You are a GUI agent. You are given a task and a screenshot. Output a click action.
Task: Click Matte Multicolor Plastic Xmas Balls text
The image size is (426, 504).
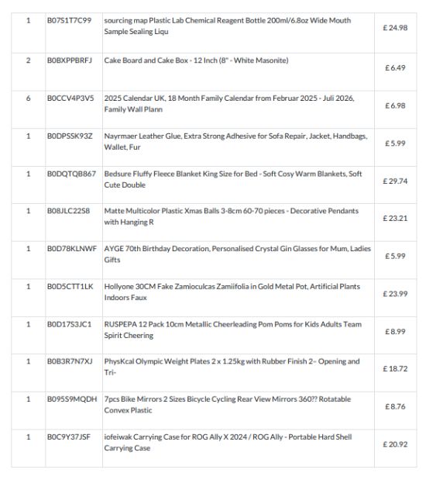pos(231,216)
